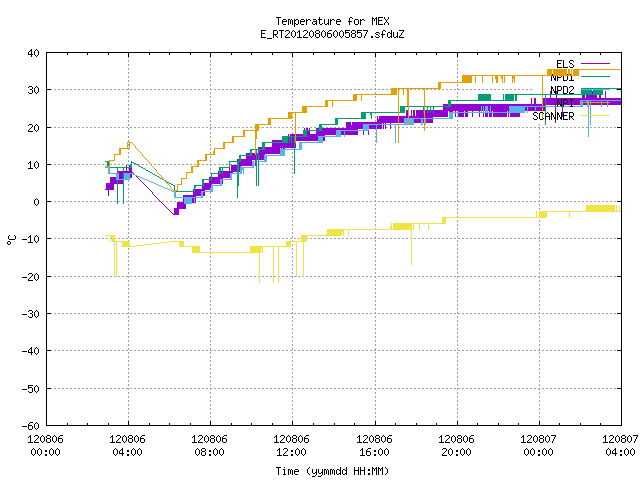The height and width of the screenshot is (480, 640).
Task: Click the green NPD1 legend line sample
Action: click(595, 76)
